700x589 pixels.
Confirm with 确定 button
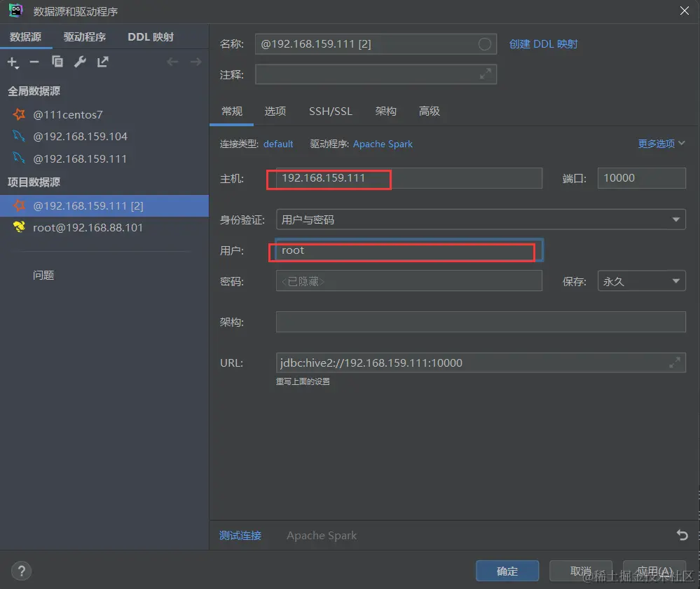507,571
